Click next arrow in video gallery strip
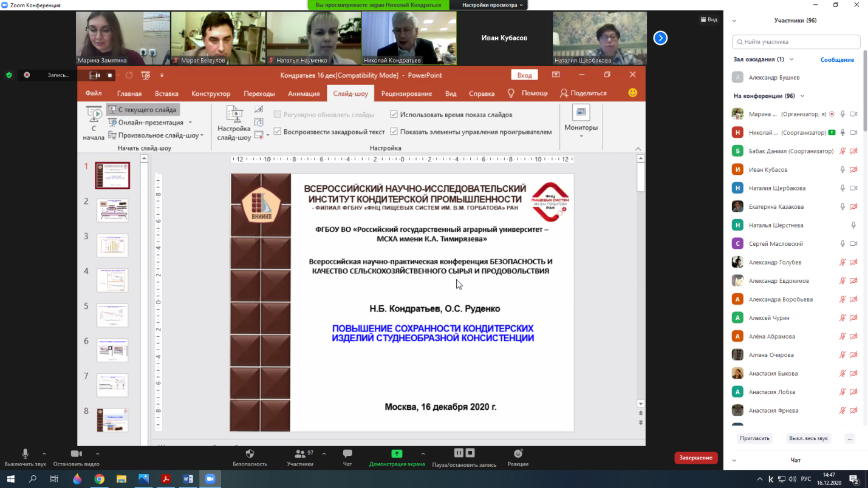The image size is (868, 488). tap(660, 38)
